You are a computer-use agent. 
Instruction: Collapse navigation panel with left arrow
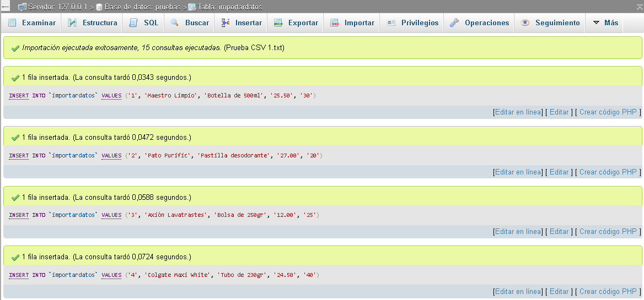point(6,7)
